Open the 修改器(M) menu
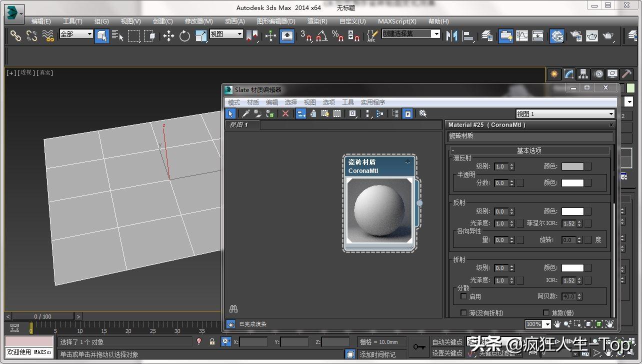The width and height of the screenshot is (642, 364). [x=198, y=21]
